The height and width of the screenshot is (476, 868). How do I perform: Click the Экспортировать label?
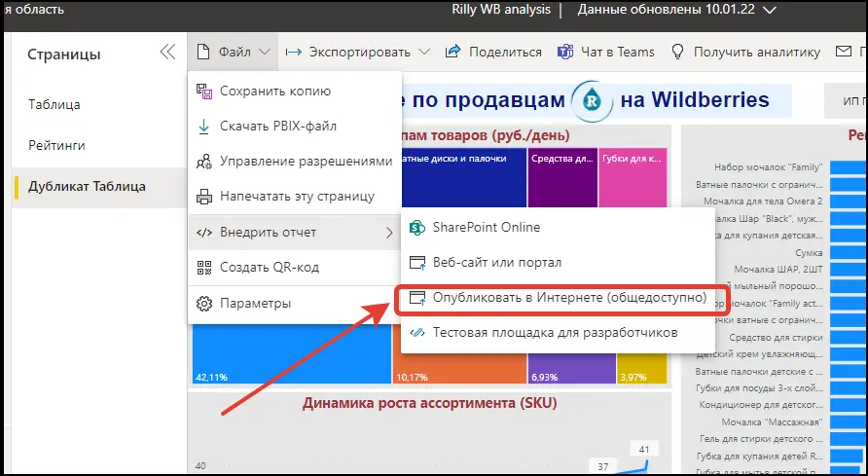360,52
